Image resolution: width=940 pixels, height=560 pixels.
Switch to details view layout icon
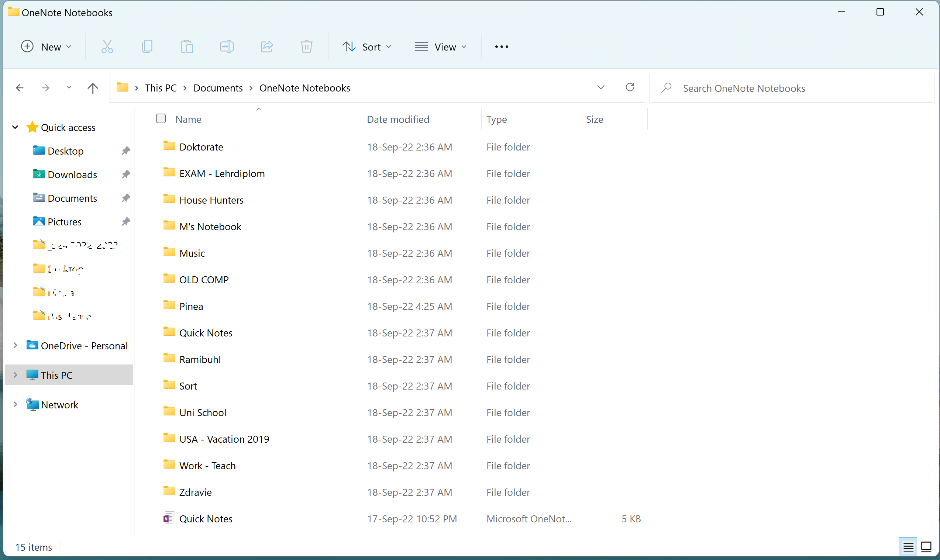pyautogui.click(x=908, y=547)
